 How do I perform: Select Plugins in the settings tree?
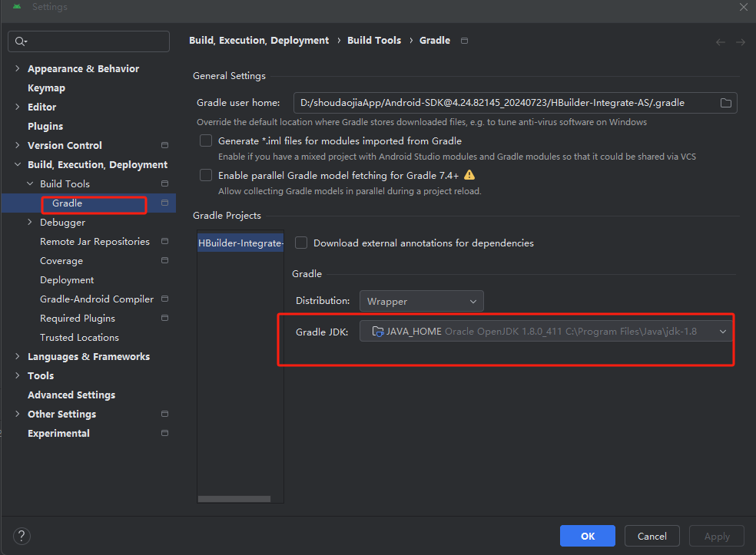pyautogui.click(x=45, y=126)
